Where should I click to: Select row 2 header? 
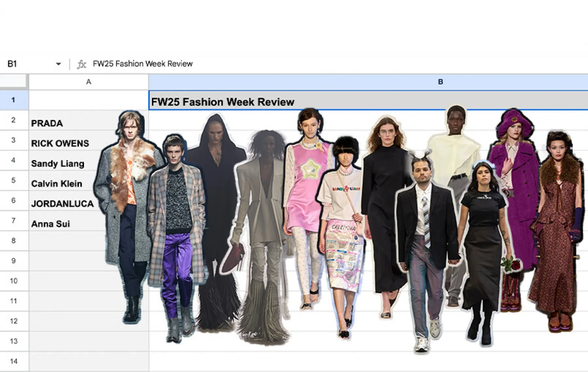pos(14,120)
